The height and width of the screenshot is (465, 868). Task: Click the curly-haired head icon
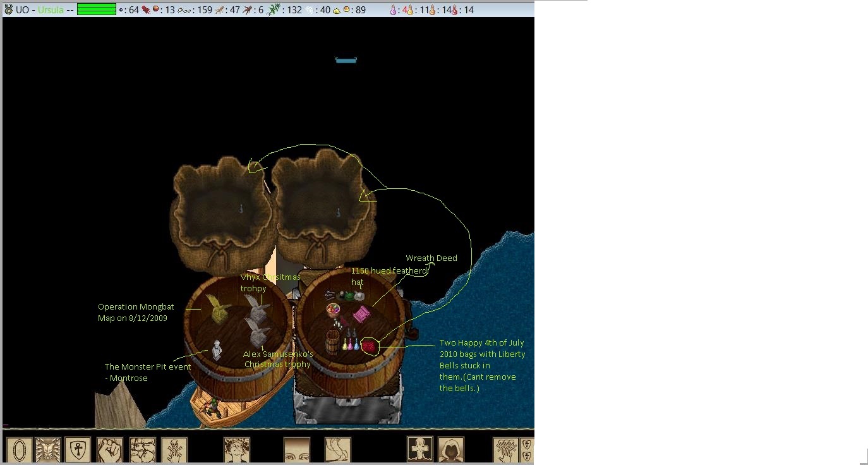click(237, 450)
